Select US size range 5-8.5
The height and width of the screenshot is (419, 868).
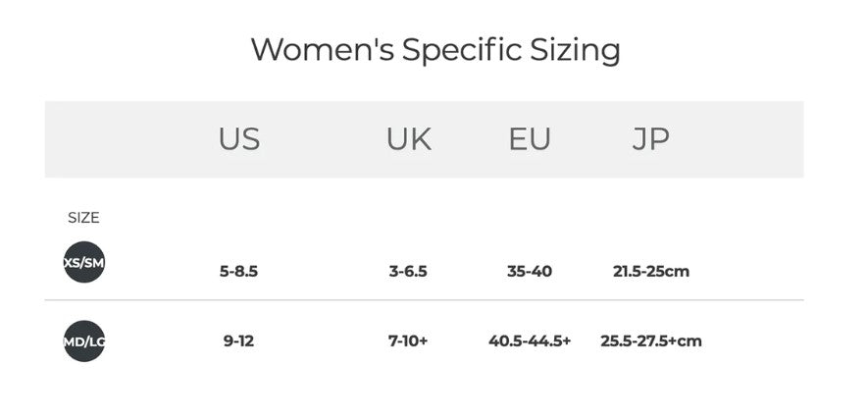pyautogui.click(x=238, y=271)
